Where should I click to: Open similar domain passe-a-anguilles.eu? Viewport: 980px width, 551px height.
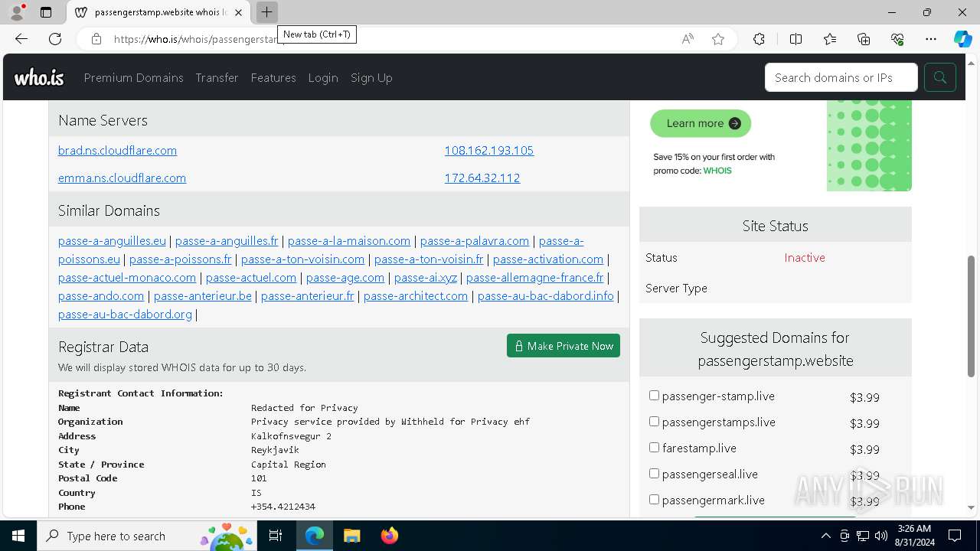pos(112,241)
